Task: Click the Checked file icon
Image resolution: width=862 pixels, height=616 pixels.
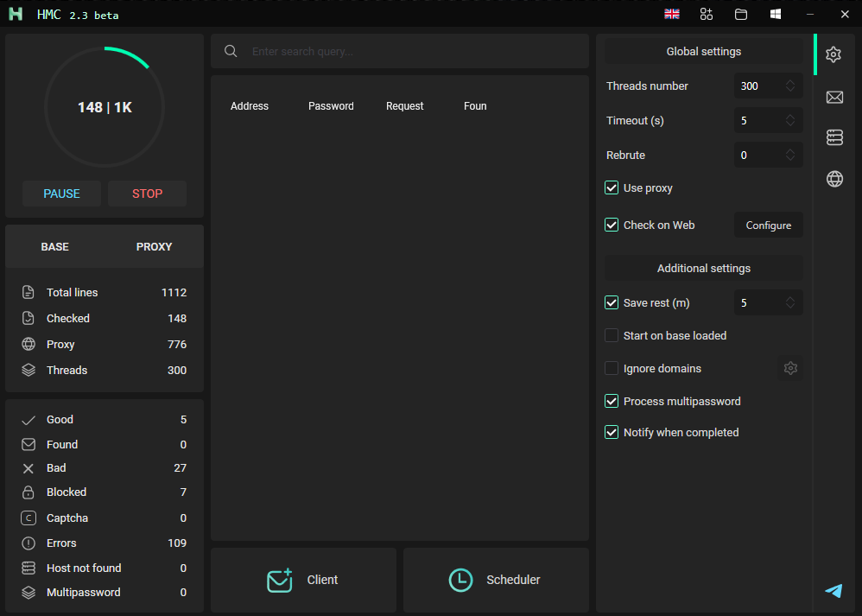Action: (x=28, y=318)
